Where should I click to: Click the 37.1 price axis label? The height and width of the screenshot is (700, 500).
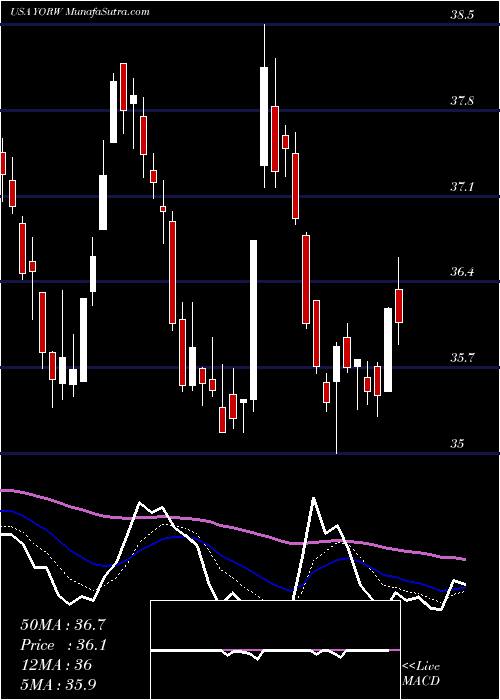point(461,187)
